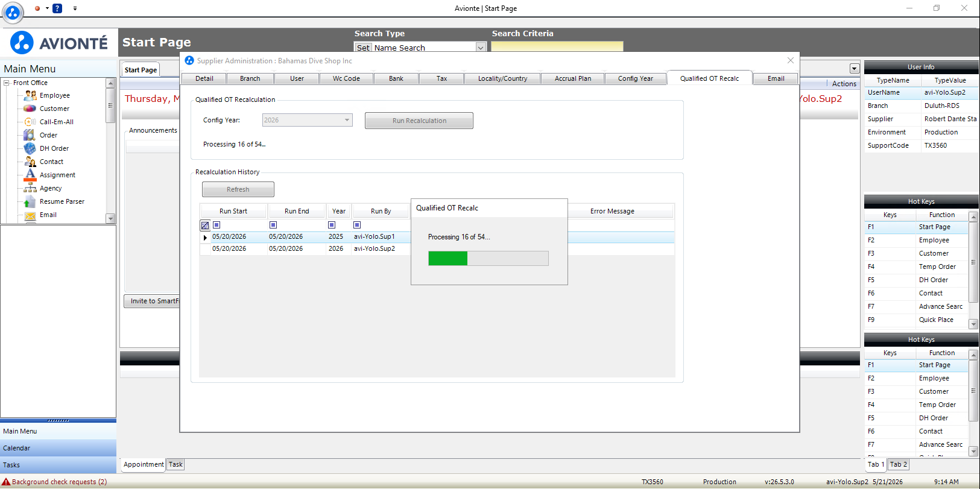Switch to the Detail tab
The width and height of the screenshot is (980, 489).
204,78
